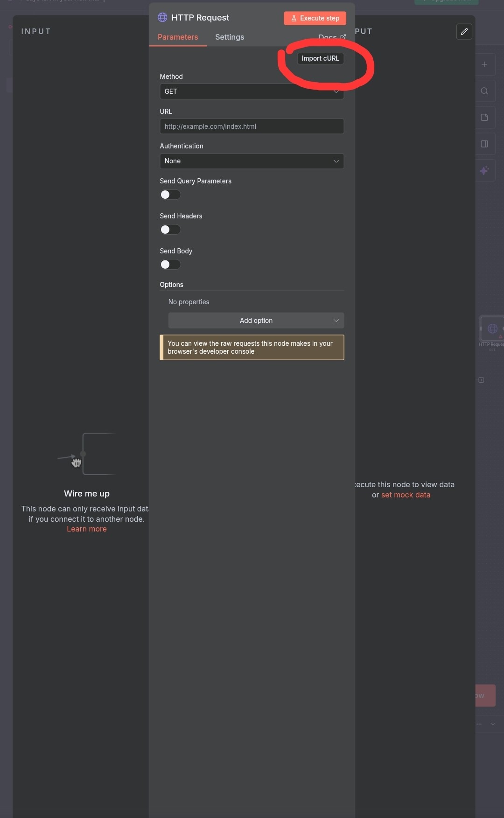Open the Add option dropdown
The height and width of the screenshot is (818, 504).
pyautogui.click(x=256, y=321)
